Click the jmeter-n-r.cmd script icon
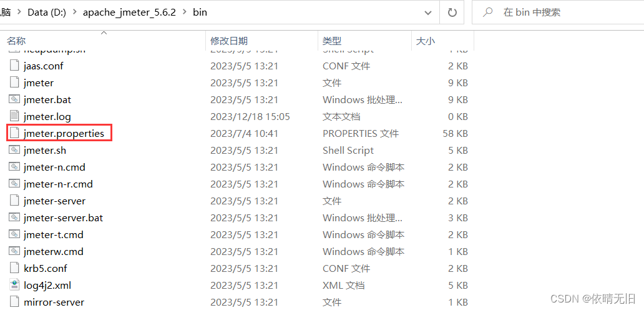The image size is (644, 310). 14,184
